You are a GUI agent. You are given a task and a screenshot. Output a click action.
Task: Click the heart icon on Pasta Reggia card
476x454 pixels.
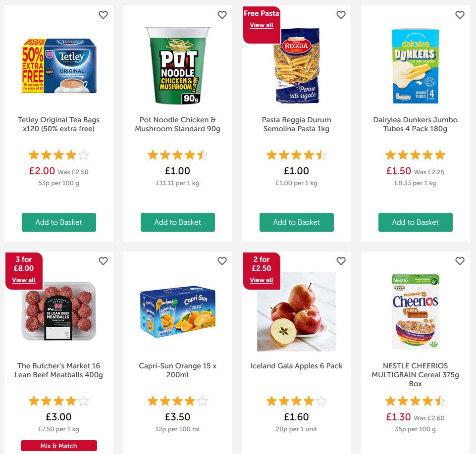(341, 15)
